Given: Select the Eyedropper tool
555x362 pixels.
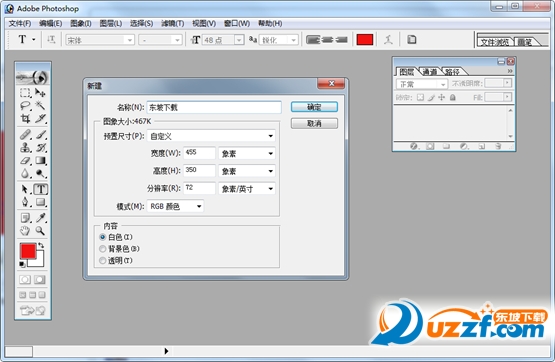Looking at the screenshot, I should (40, 218).
